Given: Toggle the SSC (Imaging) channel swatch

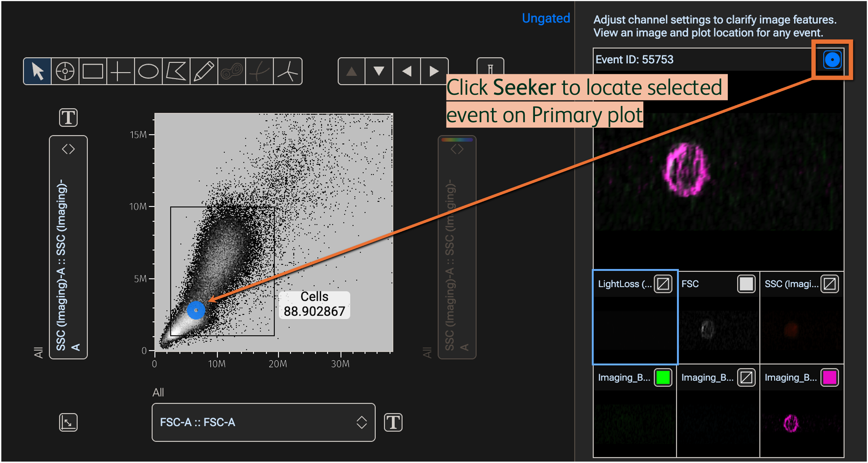Looking at the screenshot, I should 829,284.
